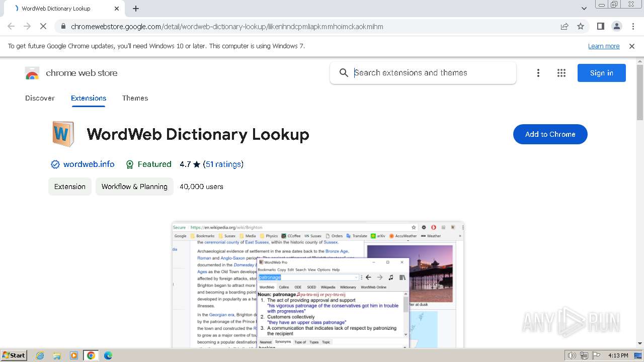Open the 51 ratings link
Viewport: 644px width, 362px height.
tap(223, 164)
